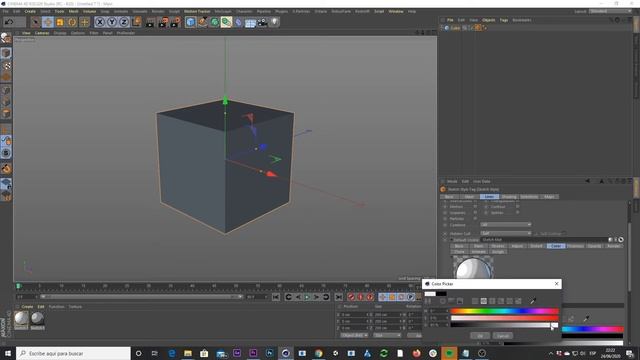Click the Autokeying red button
Viewport: 640px width, 360px height.
360,297
